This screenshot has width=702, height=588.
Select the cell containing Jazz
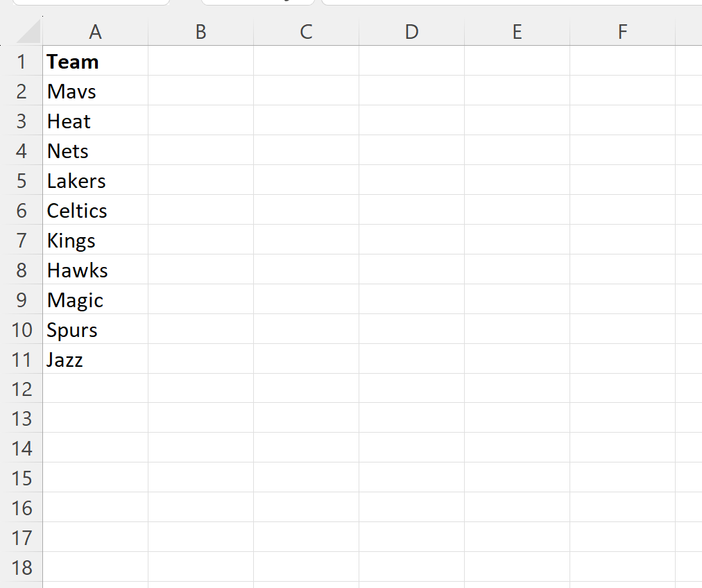tap(95, 359)
